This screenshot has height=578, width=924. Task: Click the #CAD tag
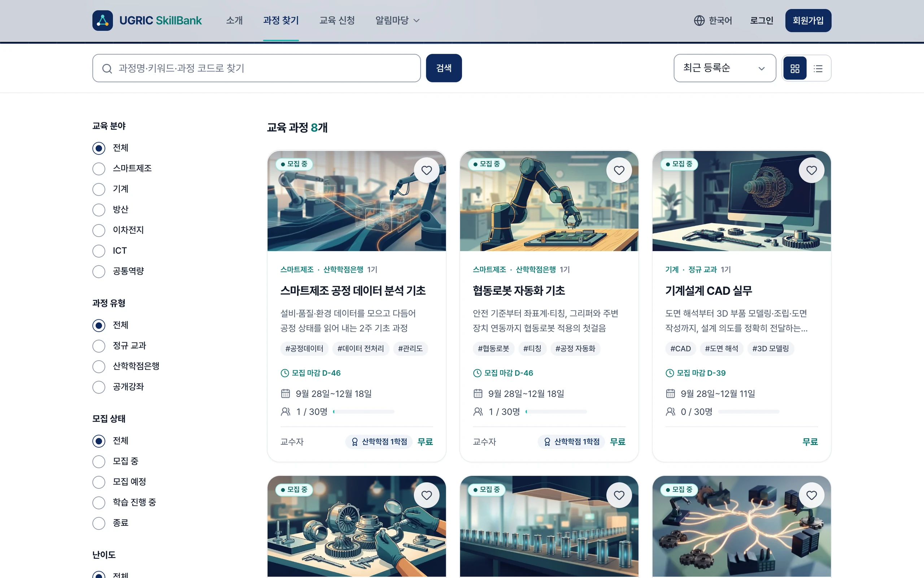(x=680, y=349)
